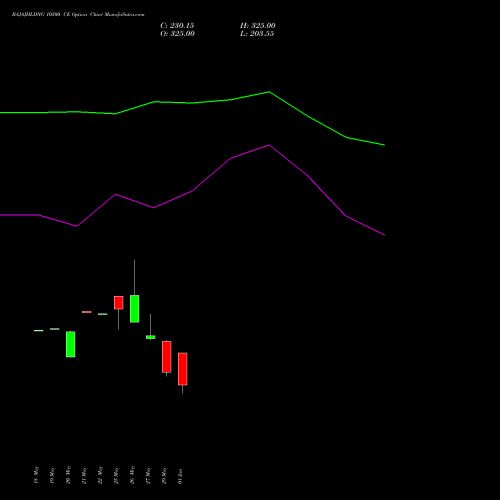Select the 21 May date label

(84, 475)
